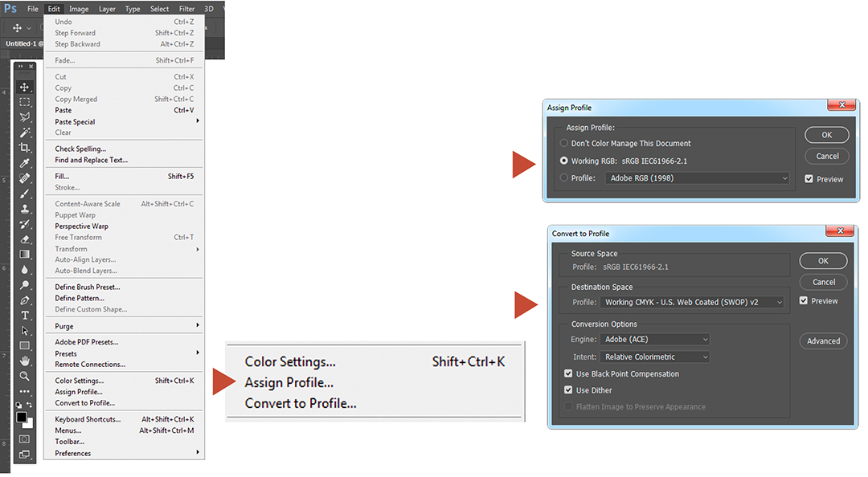Viewport: 868px width, 477px height.
Task: Select the Move tool
Action: (x=25, y=87)
